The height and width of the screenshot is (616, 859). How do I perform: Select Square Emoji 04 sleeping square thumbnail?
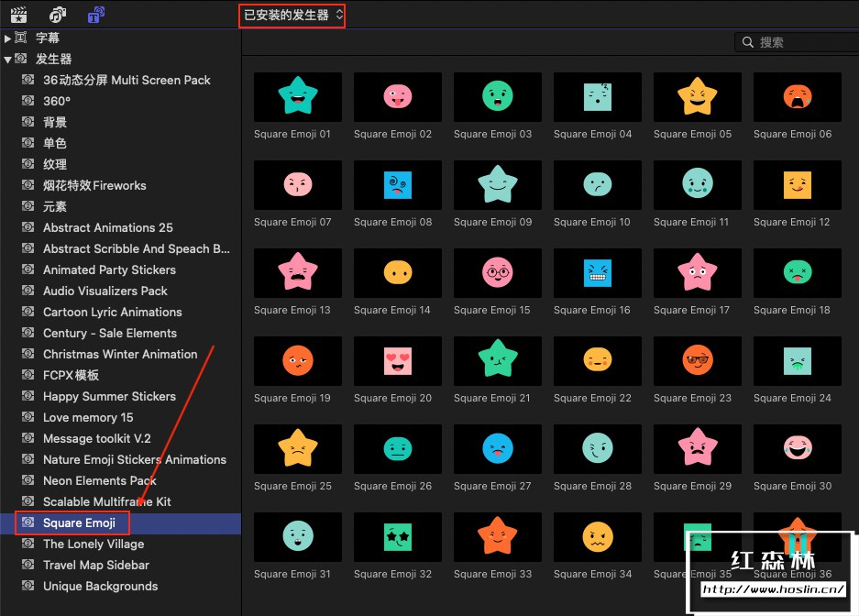[x=597, y=97]
